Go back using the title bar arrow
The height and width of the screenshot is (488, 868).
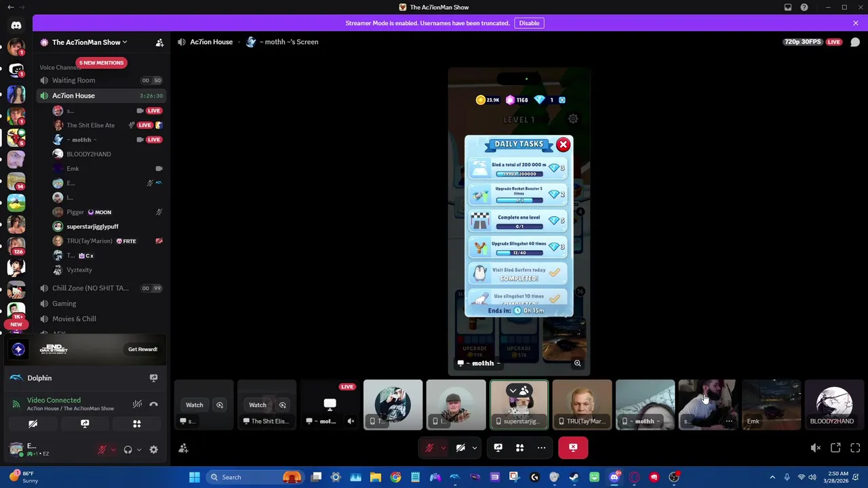click(x=10, y=7)
